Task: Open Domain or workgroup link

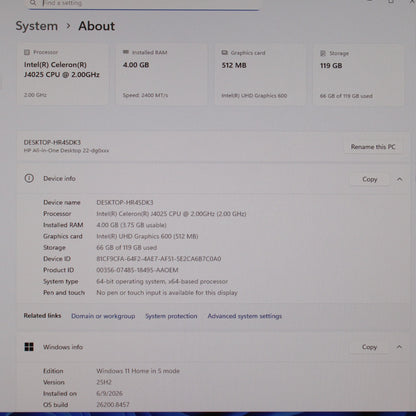Action: 103,316
